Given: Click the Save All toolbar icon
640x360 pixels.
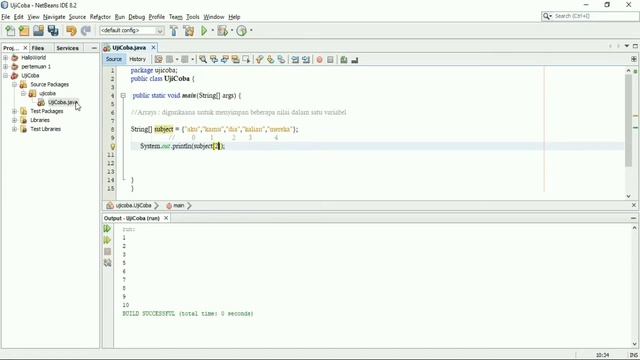Looking at the screenshot, I should click(x=53, y=31).
